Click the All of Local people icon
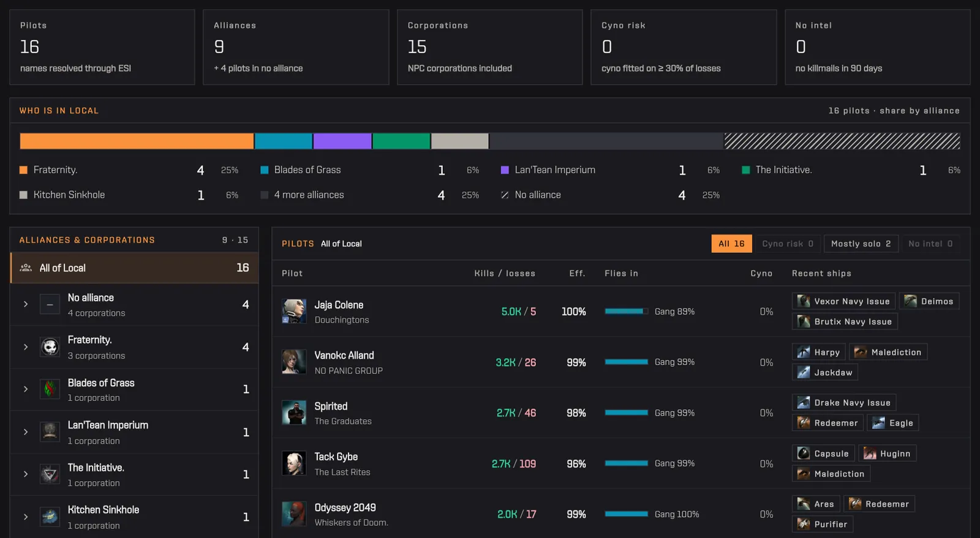980x538 pixels. [26, 267]
